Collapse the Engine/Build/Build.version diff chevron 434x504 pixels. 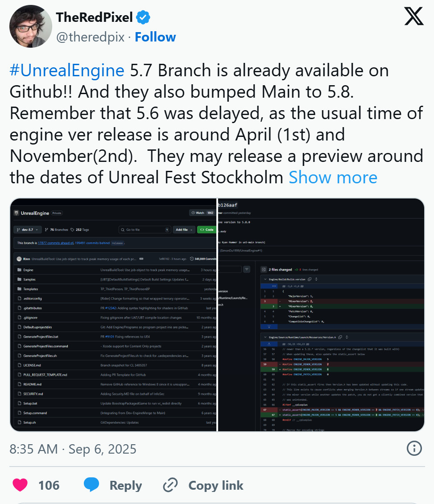point(265,279)
